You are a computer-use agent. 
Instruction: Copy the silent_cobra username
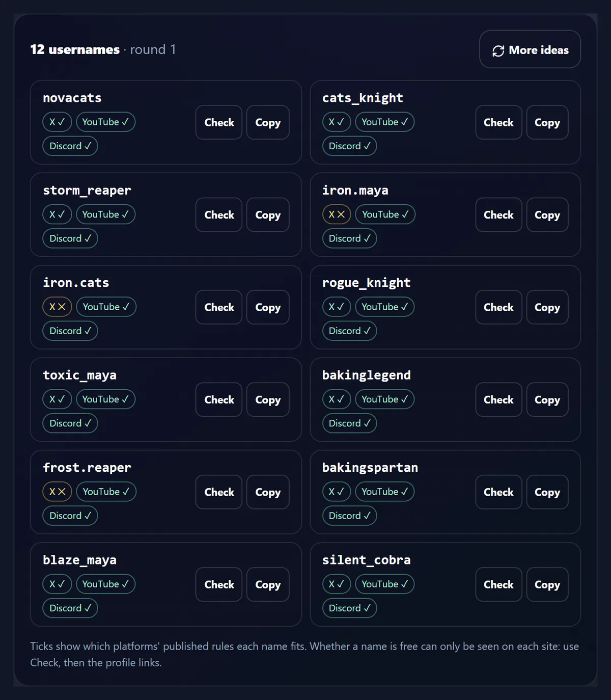tap(547, 585)
